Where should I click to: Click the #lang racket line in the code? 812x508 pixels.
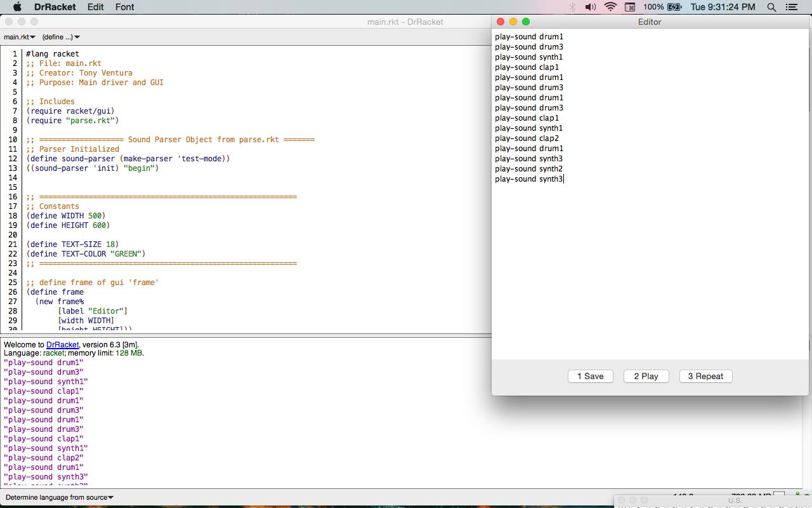[x=53, y=54]
